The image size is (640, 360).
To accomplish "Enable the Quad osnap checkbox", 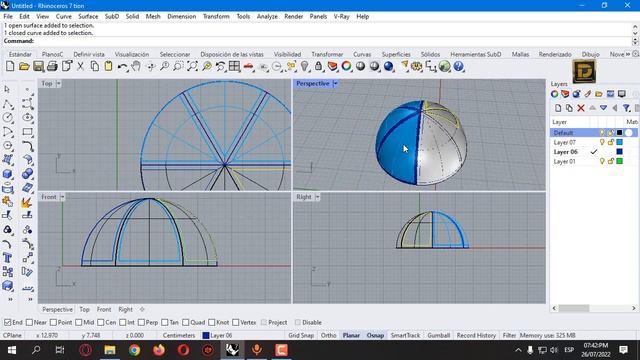I will tap(185, 322).
